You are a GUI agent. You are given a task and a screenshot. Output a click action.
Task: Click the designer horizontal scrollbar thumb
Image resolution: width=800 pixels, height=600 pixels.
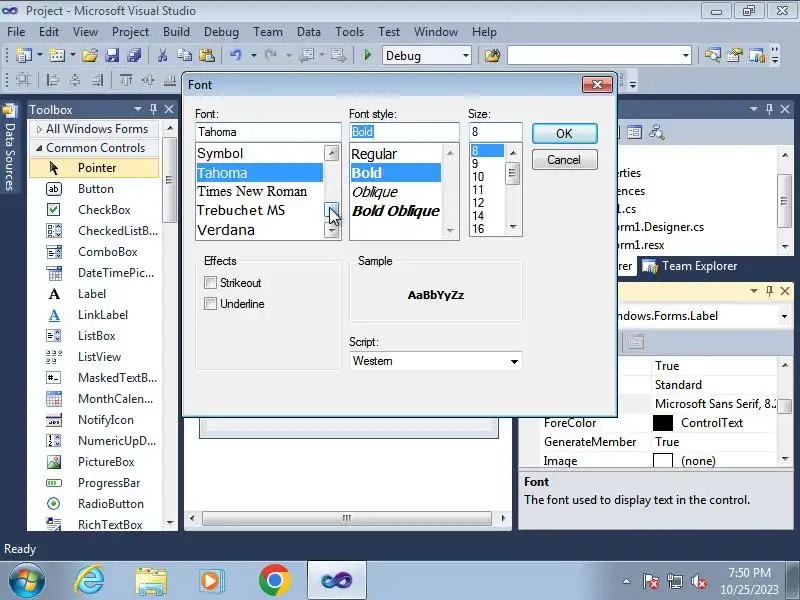346,518
